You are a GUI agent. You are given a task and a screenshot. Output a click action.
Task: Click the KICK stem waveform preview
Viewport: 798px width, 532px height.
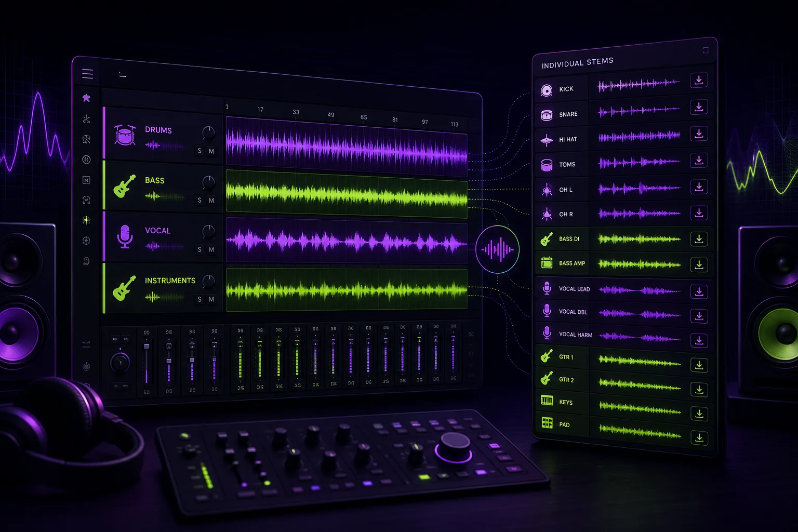(639, 84)
